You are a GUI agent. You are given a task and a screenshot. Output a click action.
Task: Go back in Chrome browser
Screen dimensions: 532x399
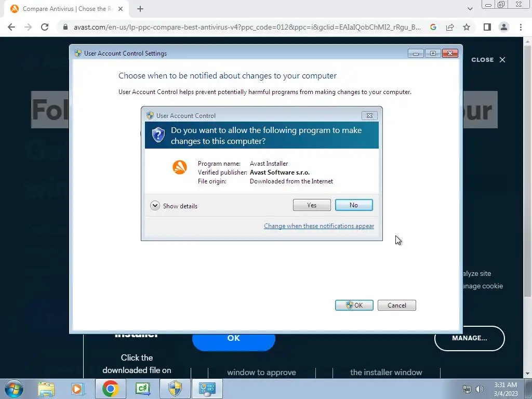pyautogui.click(x=11, y=27)
